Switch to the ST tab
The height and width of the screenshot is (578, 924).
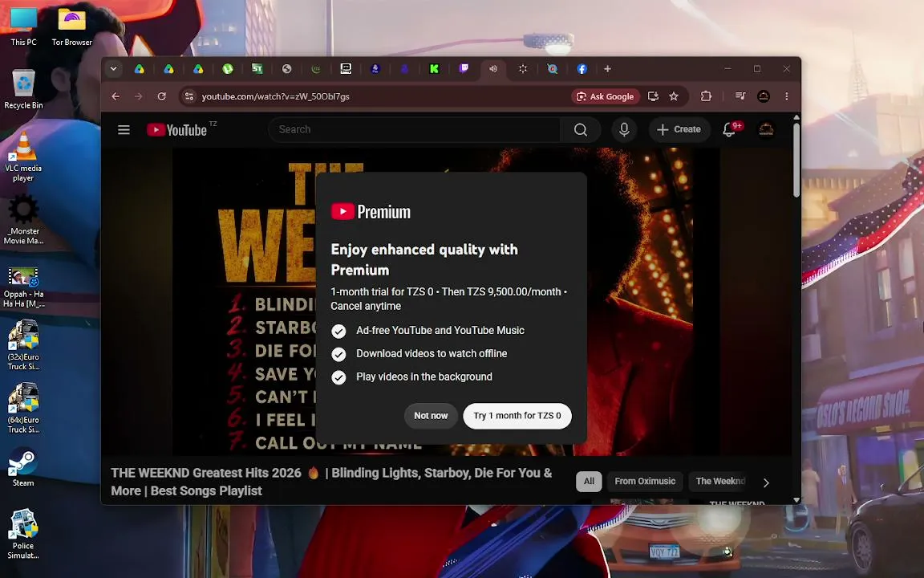tap(257, 69)
